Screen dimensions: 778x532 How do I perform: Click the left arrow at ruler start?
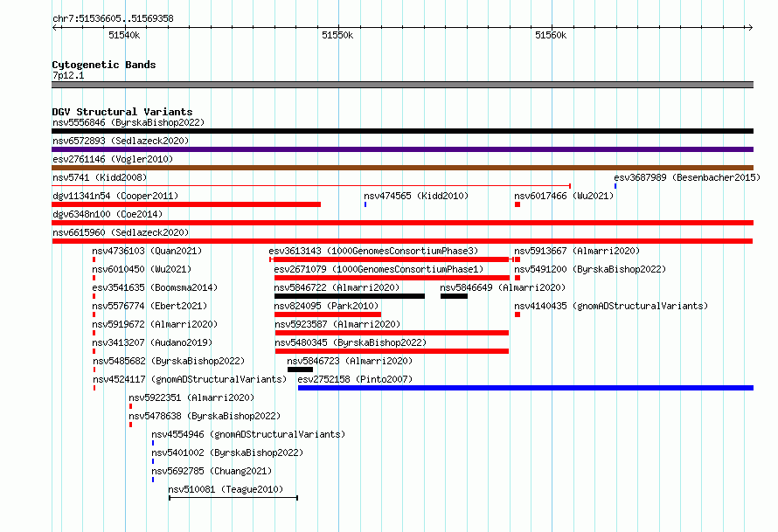pos(55,28)
